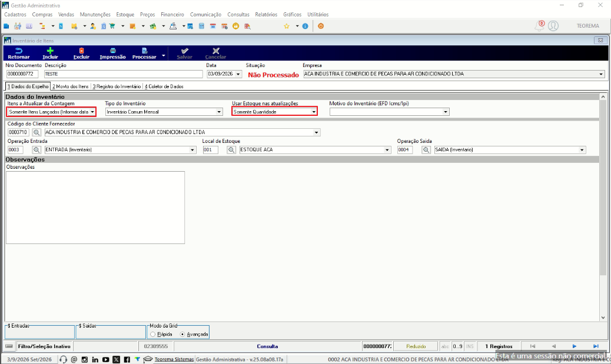Jump to the last record arrow

coord(596,346)
